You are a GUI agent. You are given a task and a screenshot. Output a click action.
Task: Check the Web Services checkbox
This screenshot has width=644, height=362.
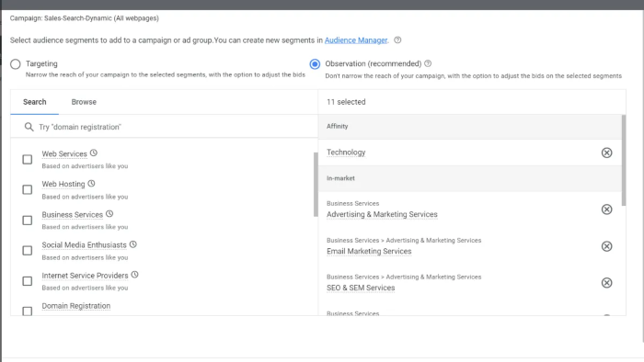tap(27, 159)
